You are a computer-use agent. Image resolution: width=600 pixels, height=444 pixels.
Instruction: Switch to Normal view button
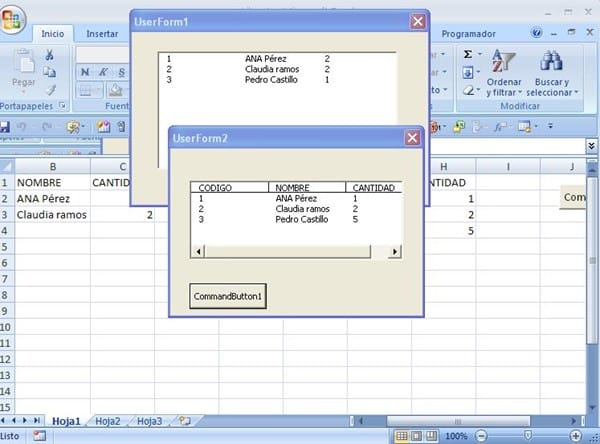(401, 436)
